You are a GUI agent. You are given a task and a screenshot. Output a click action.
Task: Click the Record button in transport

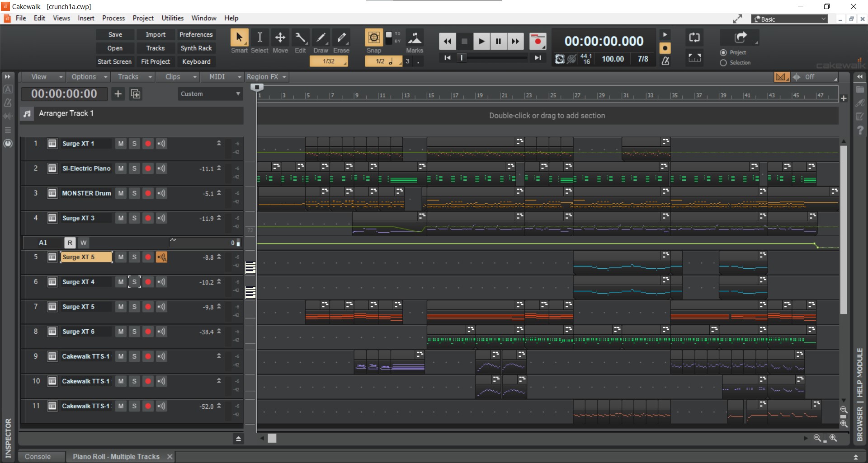tap(537, 42)
